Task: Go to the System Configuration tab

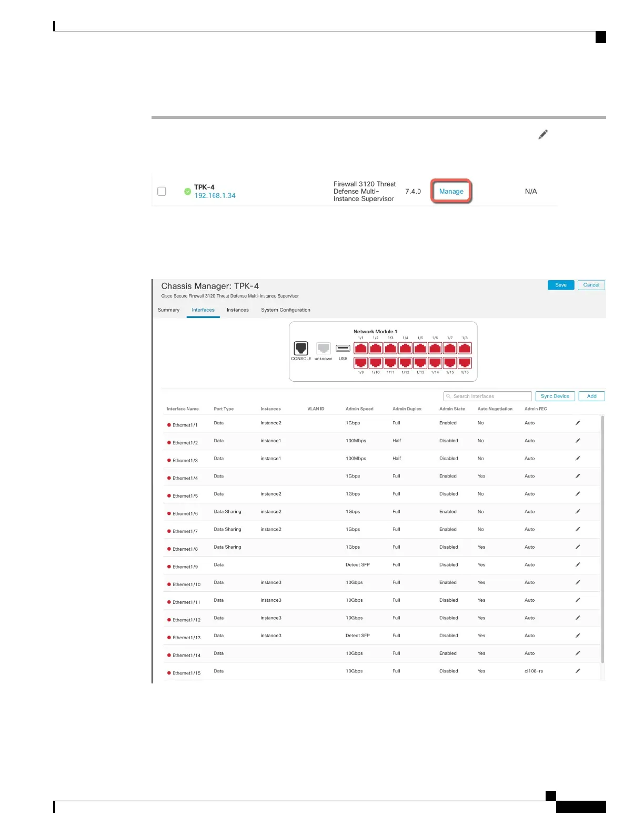Action: point(286,310)
